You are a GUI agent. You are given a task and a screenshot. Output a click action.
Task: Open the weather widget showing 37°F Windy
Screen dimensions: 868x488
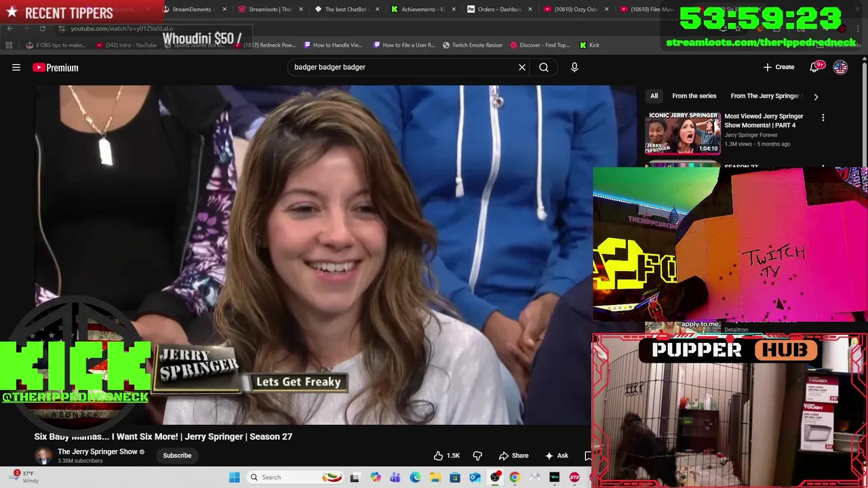(x=24, y=477)
